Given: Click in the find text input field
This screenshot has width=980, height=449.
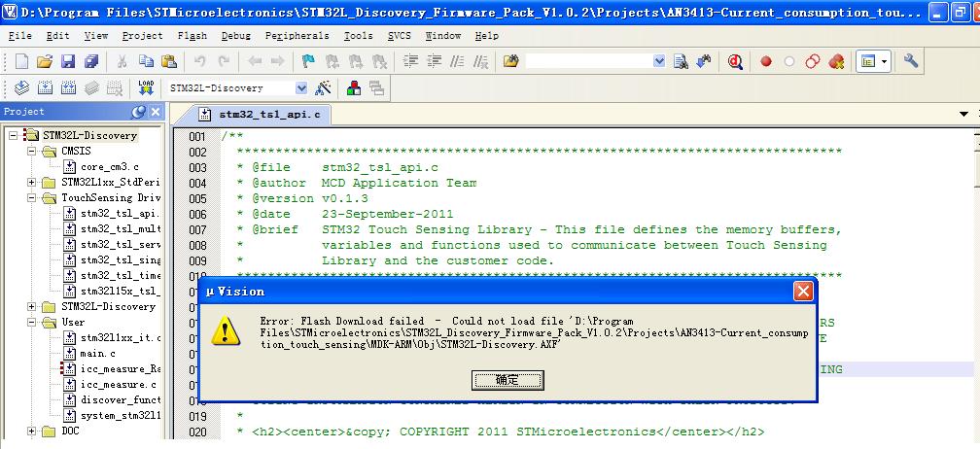Looking at the screenshot, I should pos(589,61).
